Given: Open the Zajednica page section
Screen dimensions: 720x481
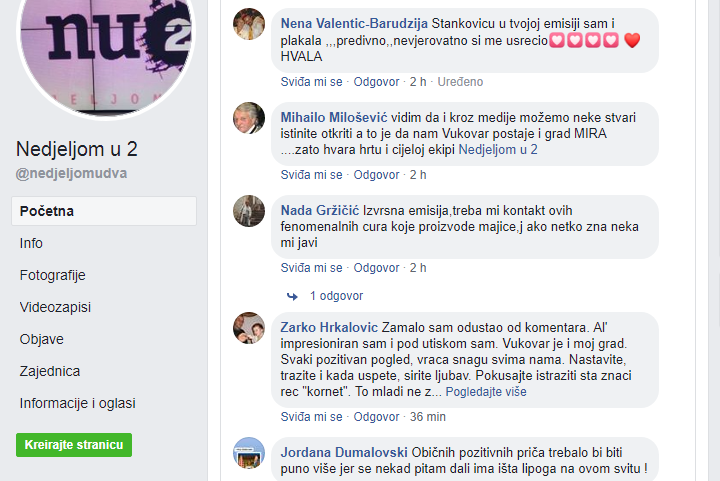Looking at the screenshot, I should coord(50,371).
